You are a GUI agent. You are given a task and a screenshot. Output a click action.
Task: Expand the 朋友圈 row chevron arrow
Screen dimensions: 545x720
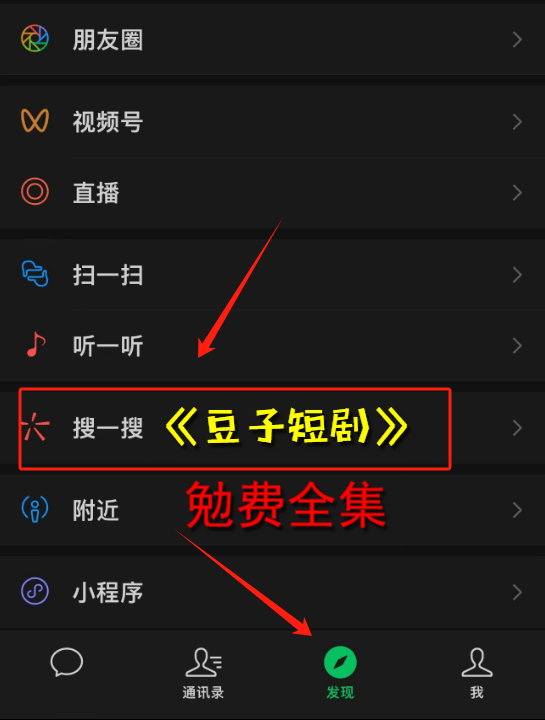517,39
